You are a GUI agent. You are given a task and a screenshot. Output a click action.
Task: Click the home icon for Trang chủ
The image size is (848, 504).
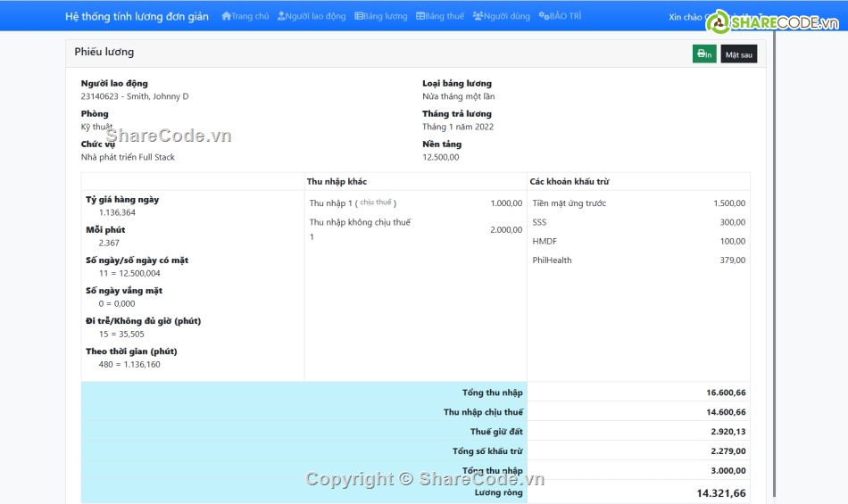point(227,16)
